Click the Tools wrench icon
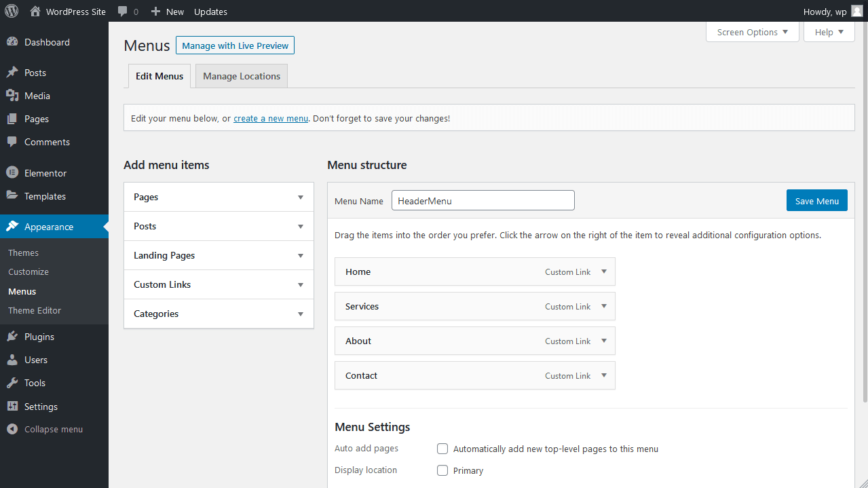 (12, 383)
